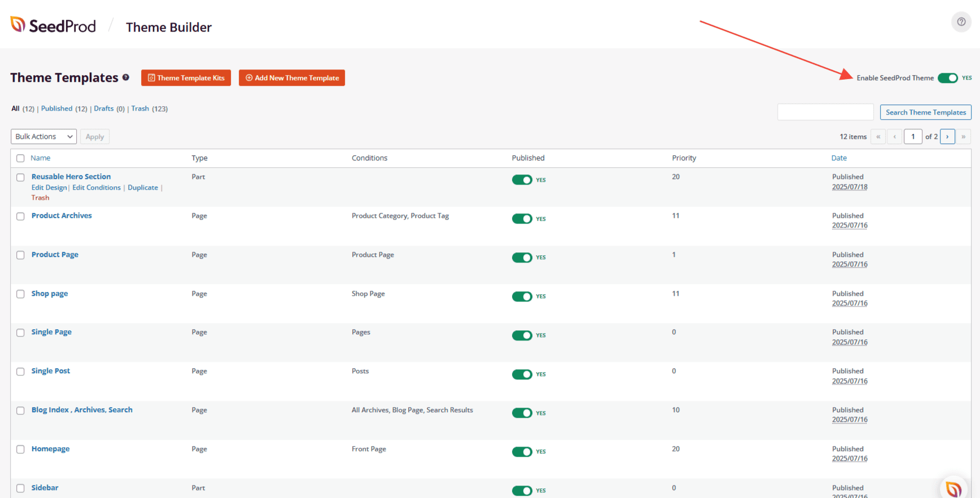Viewport: 980px width, 498px height.
Task: Click Edit Conditions link
Action: click(x=97, y=187)
